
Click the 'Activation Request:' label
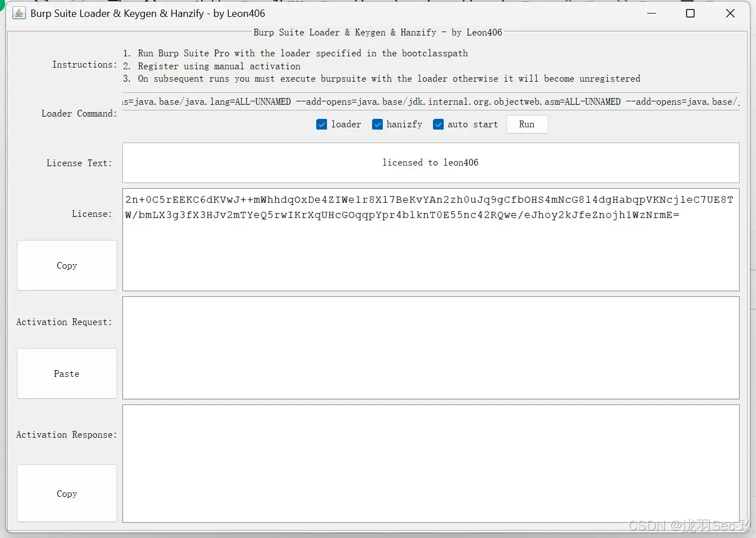tap(64, 322)
